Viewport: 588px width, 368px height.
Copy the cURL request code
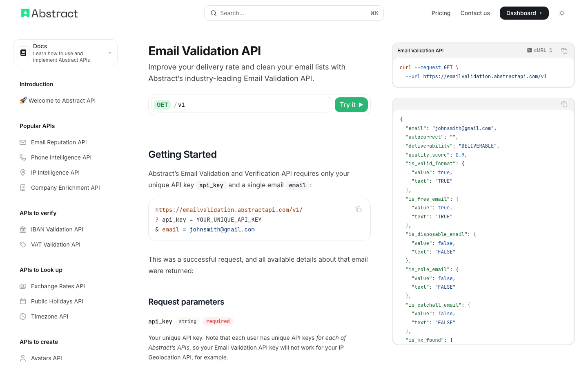(564, 51)
